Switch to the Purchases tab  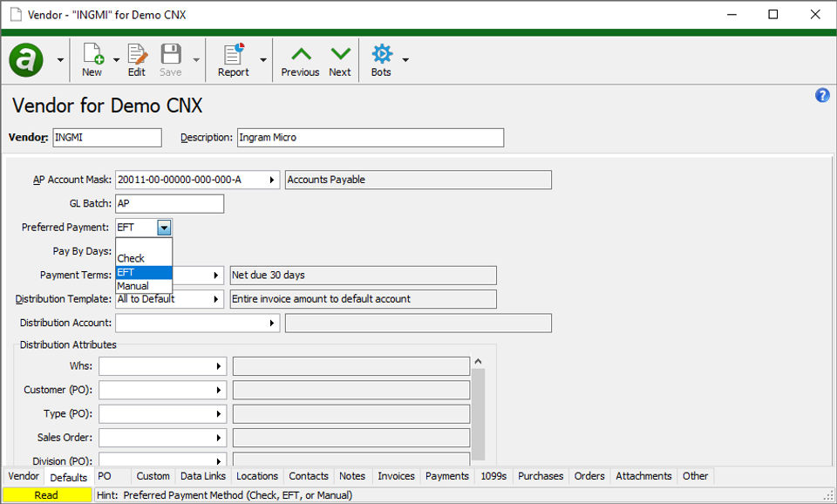pos(541,476)
